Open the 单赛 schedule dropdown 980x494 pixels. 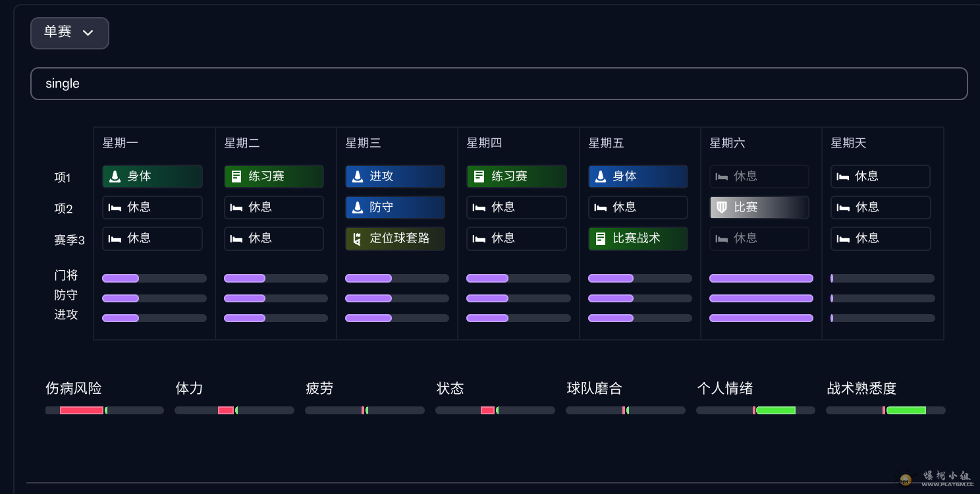pyautogui.click(x=69, y=33)
